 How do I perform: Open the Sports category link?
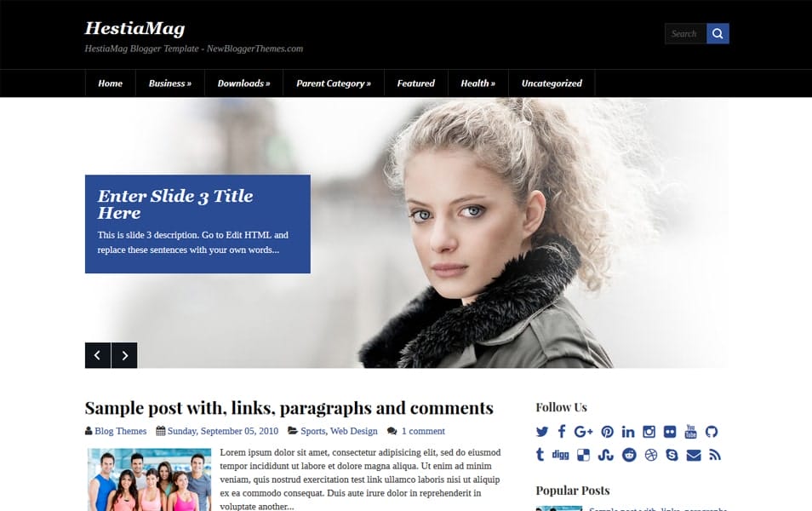click(313, 431)
